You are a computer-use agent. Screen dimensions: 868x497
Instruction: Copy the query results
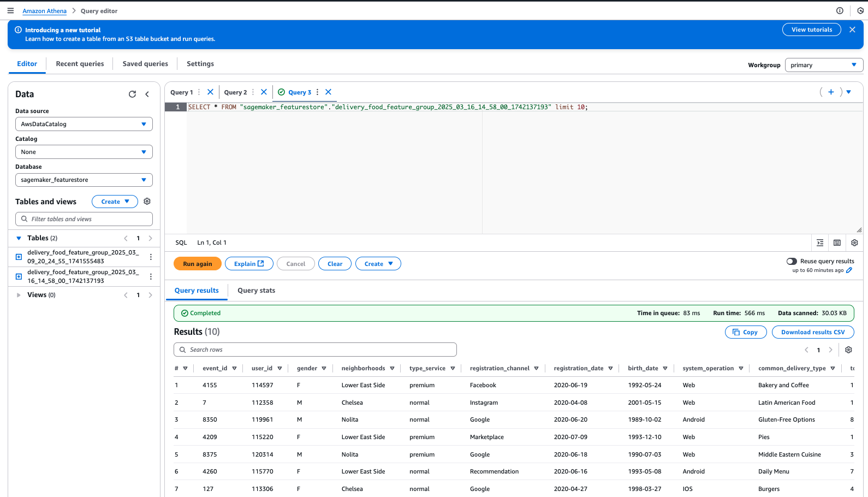pyautogui.click(x=746, y=332)
